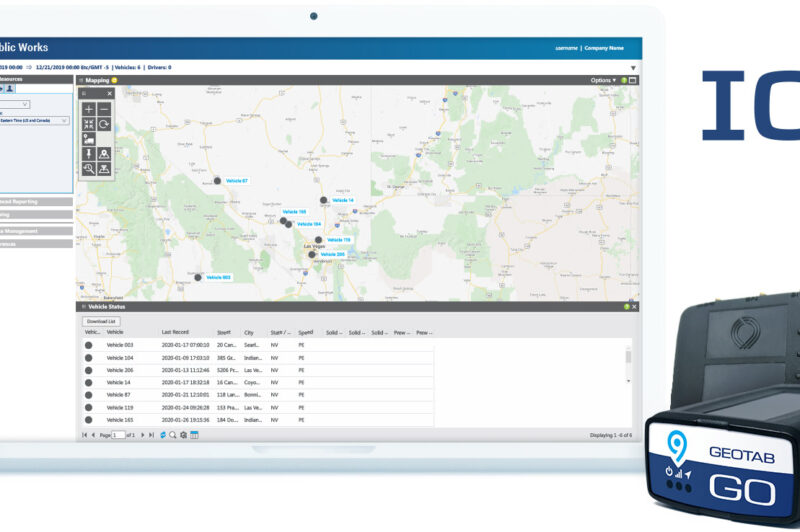The image size is (800, 532).
Task: Select the Vehicle 003 table row
Action: (x=258, y=345)
